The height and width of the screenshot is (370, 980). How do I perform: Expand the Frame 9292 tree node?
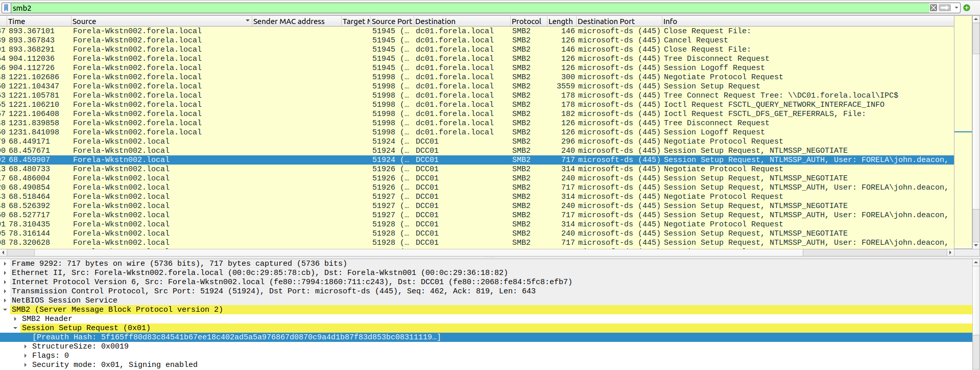(x=5, y=264)
